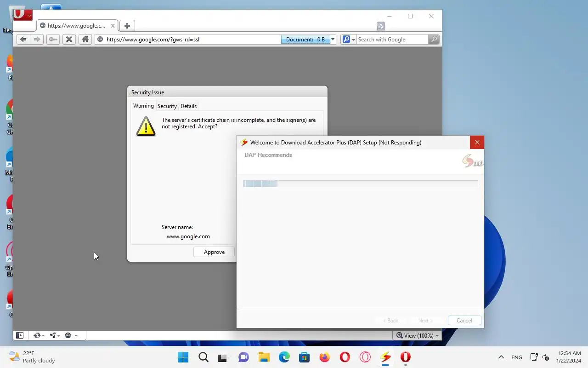
Task: Select the Warning tab in Security Issue
Action: (x=143, y=106)
